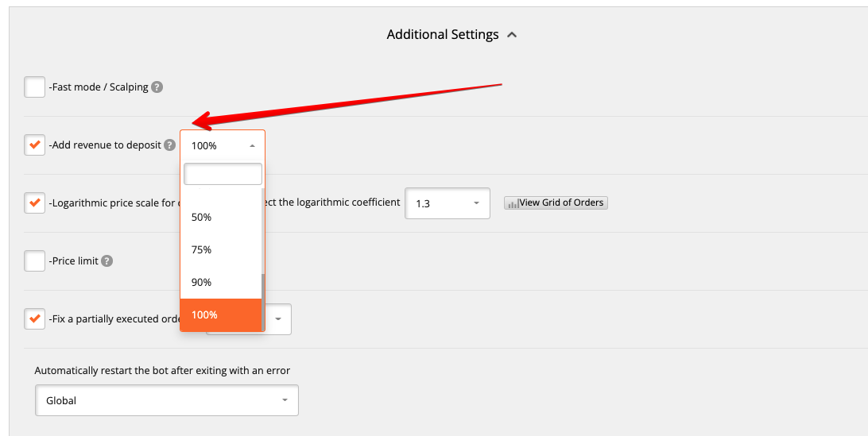Image resolution: width=868 pixels, height=436 pixels.
Task: Open the Global auto-restart dropdown
Action: (x=167, y=400)
